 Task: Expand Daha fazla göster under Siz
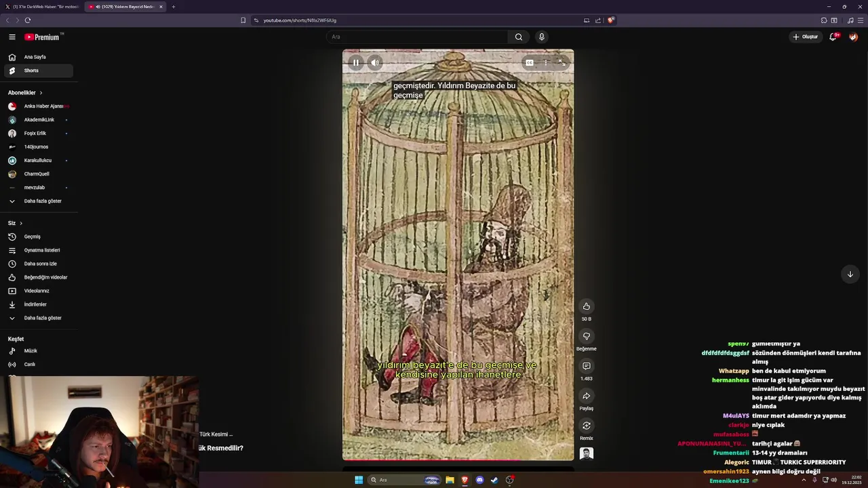39,318
